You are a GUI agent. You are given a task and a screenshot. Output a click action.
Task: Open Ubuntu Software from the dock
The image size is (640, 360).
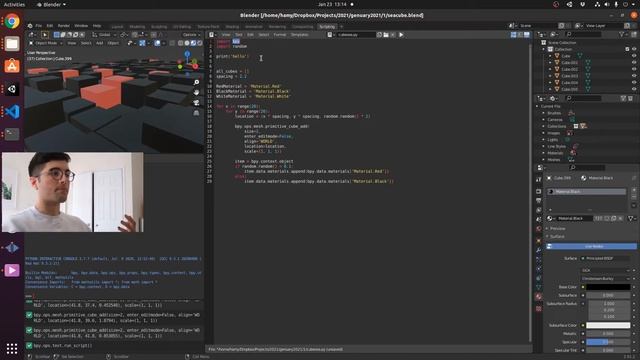tap(12, 66)
